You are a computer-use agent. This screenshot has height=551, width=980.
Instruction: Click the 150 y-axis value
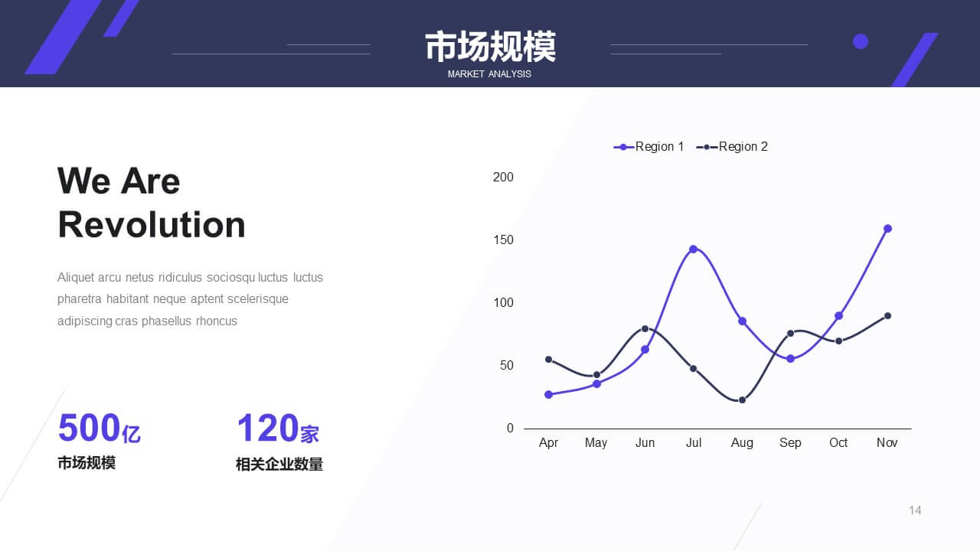pos(504,240)
